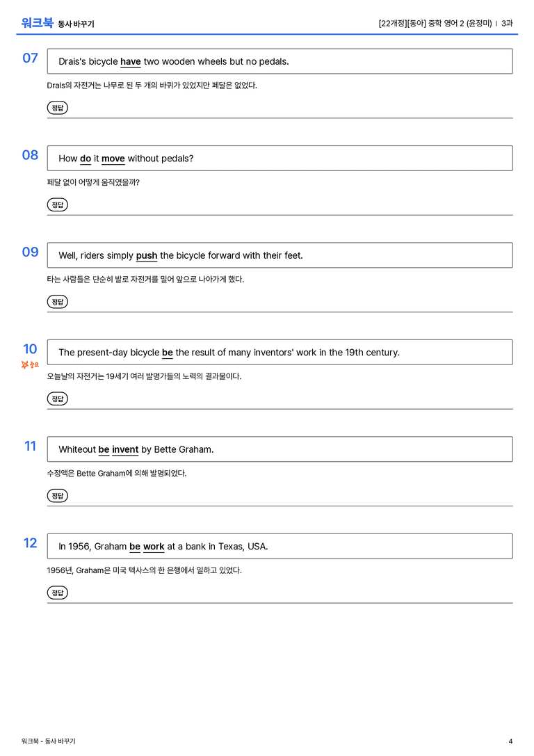Click the 정답 badge under question 07

[x=57, y=108]
